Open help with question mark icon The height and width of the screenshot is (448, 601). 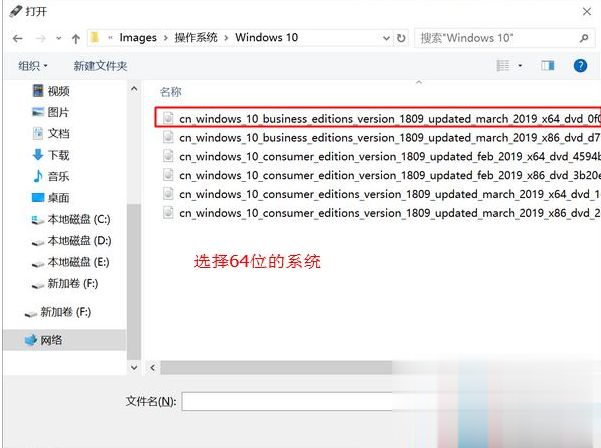pyautogui.click(x=580, y=66)
